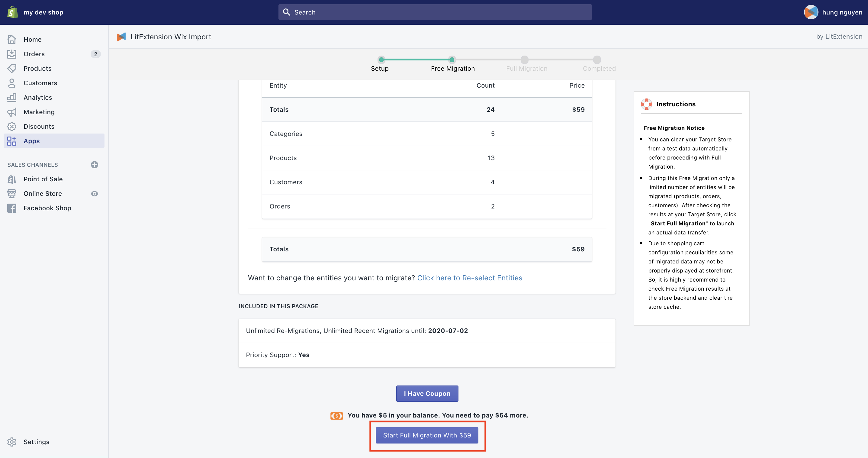Click the Free Migration step dot

[452, 60]
